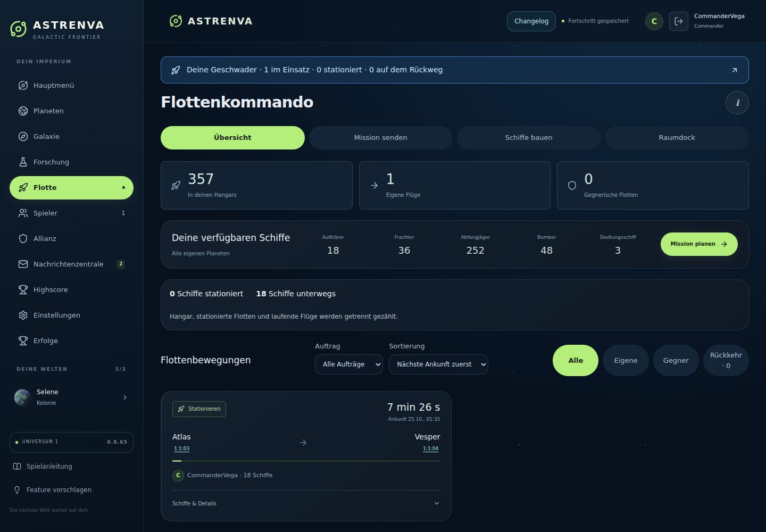Viewport: 766px width, 532px height.
Task: Expand the Selene planet chevron
Action: [x=125, y=397]
